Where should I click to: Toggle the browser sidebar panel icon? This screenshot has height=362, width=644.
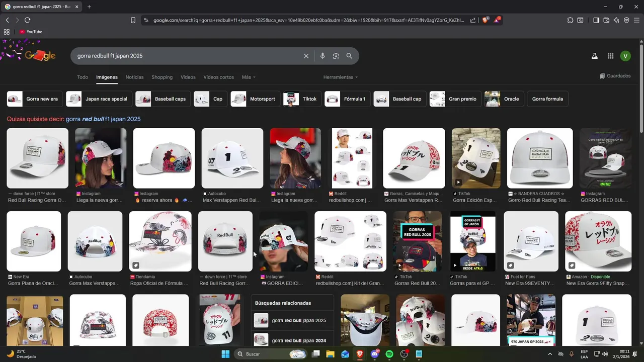pos(596,20)
